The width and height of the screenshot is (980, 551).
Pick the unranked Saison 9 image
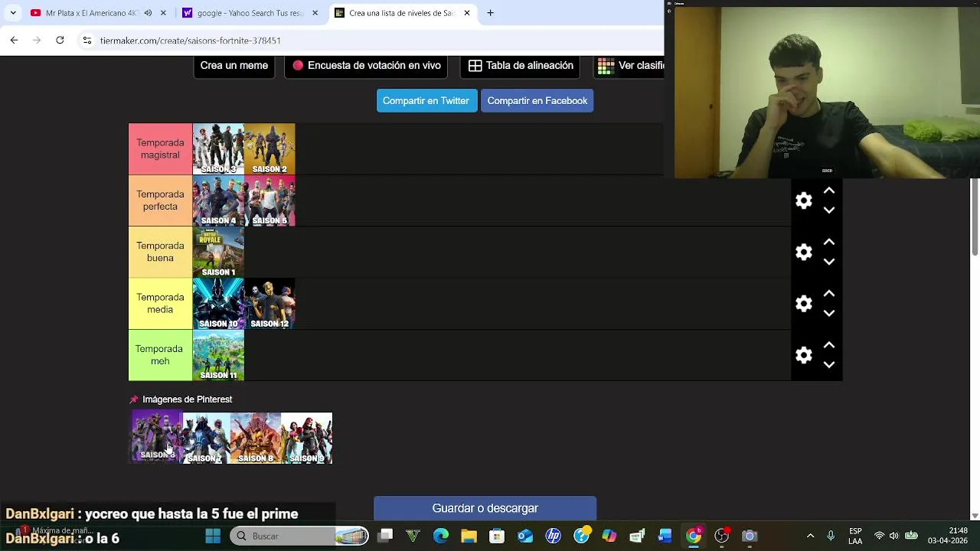pyautogui.click(x=307, y=438)
